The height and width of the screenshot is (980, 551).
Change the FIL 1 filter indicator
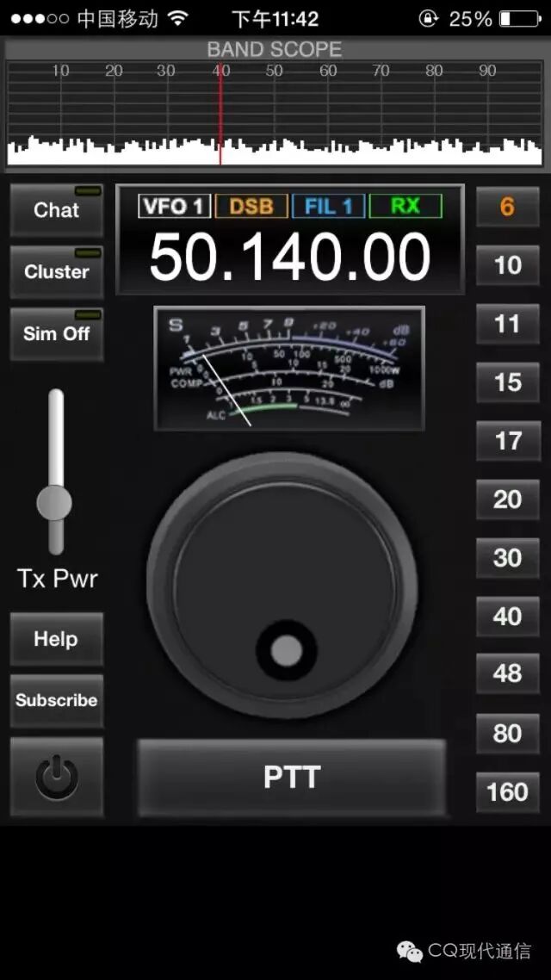[329, 206]
